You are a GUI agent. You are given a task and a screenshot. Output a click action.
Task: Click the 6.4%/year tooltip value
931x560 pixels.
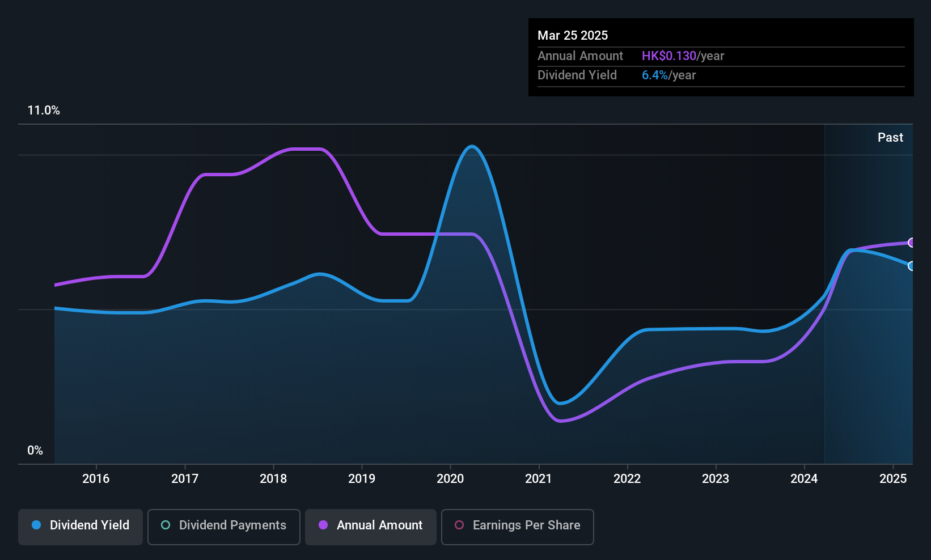pos(668,75)
